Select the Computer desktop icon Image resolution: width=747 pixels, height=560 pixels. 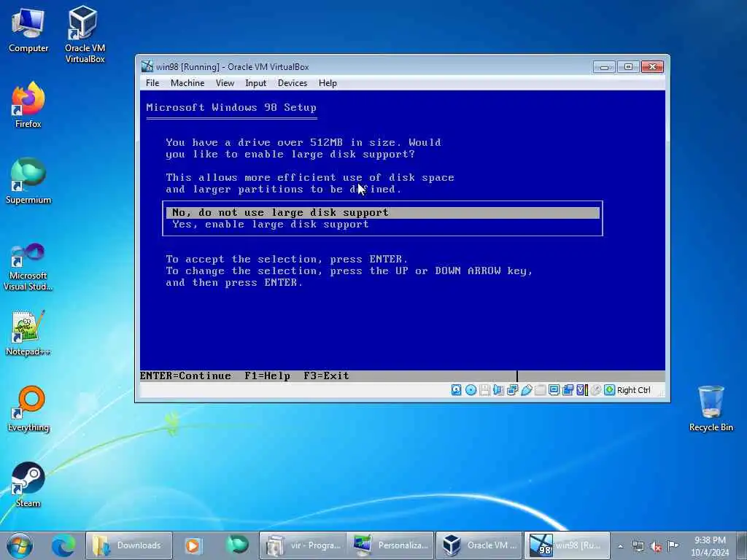28,30
